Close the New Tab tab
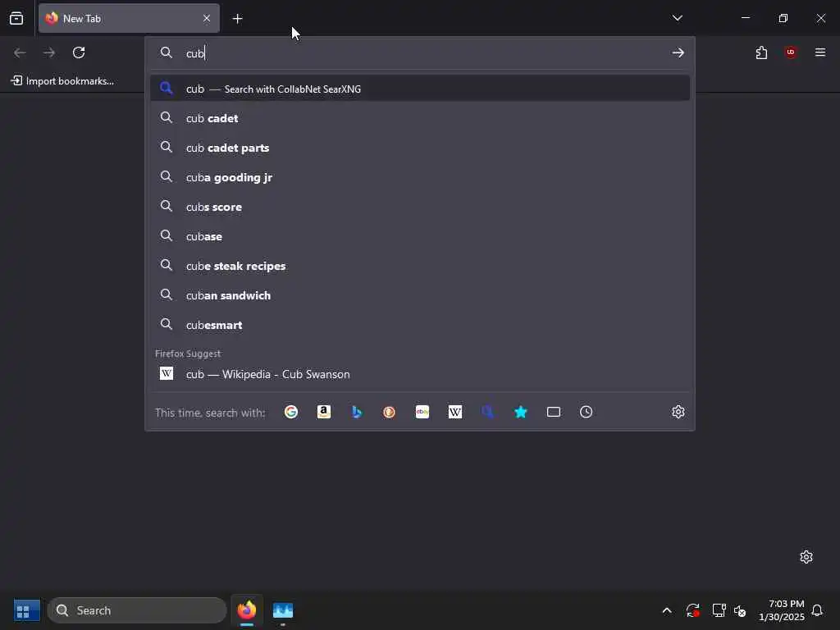This screenshot has height=630, width=840. pos(207,18)
